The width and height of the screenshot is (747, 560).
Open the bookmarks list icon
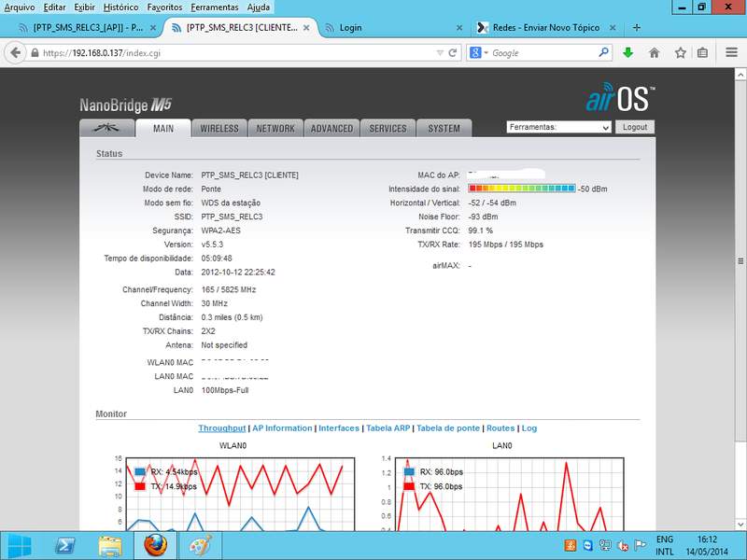point(702,53)
